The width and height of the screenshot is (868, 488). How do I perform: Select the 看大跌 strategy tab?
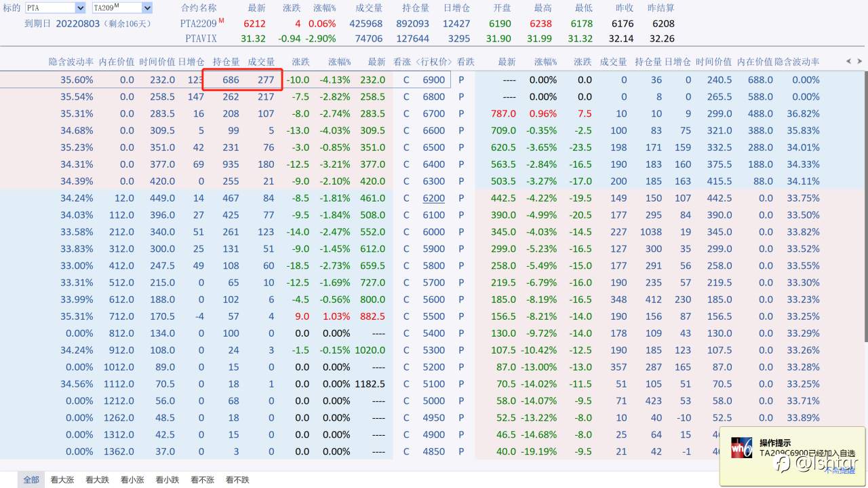click(x=97, y=480)
